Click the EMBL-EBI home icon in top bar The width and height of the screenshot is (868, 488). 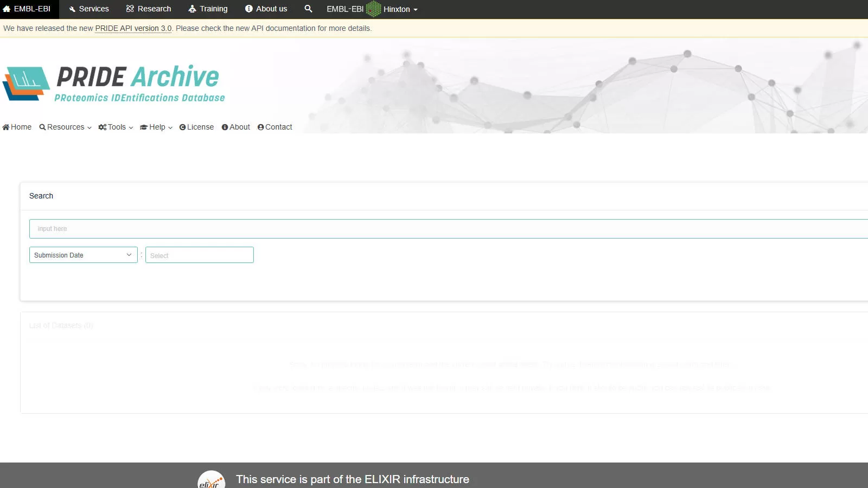(7, 9)
